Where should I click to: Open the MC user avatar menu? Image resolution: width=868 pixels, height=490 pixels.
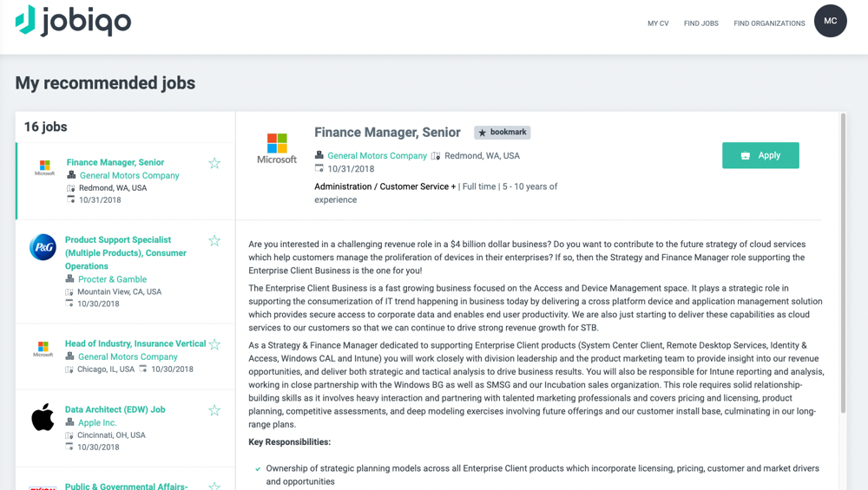point(830,21)
